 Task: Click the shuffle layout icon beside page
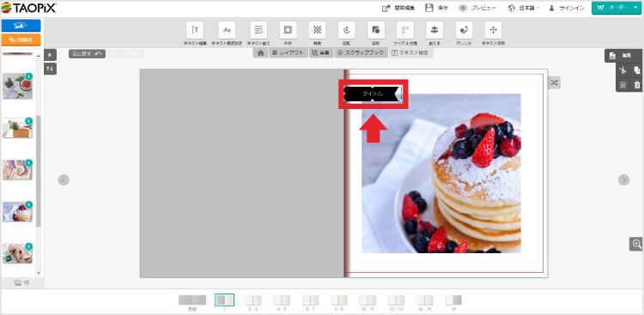tap(554, 83)
